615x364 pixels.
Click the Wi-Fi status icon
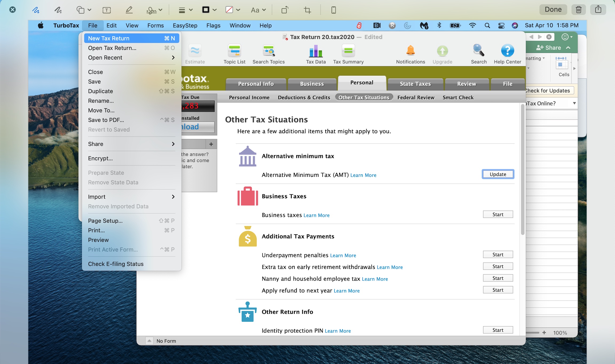[x=472, y=26]
